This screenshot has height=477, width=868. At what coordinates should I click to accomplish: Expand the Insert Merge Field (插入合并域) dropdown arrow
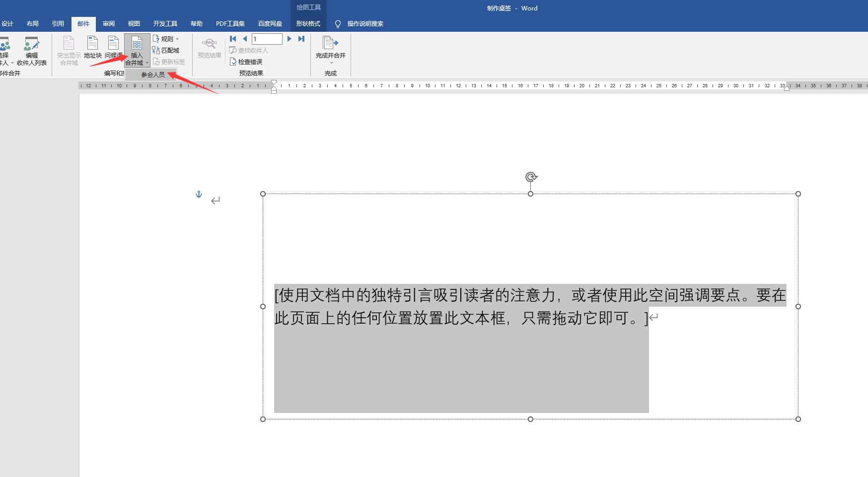click(147, 63)
